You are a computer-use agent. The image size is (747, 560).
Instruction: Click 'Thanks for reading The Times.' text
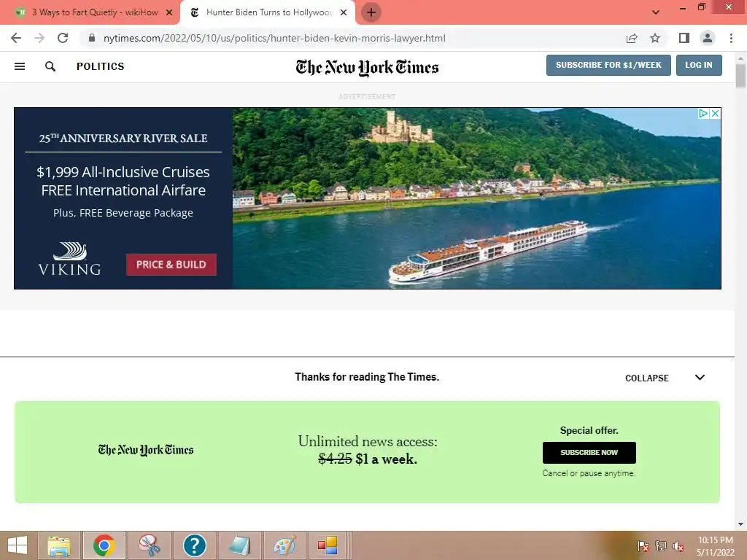click(x=367, y=377)
